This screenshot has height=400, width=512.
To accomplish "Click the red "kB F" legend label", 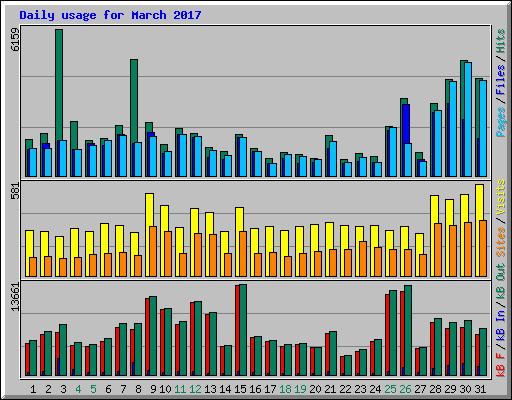I will [500, 364].
